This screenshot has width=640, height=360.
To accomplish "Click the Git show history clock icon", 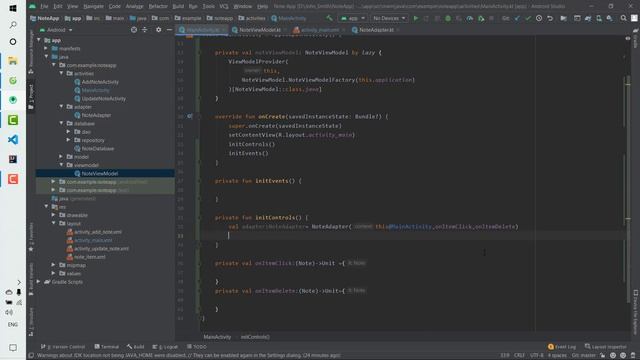I will pyautogui.click(x=539, y=18).
